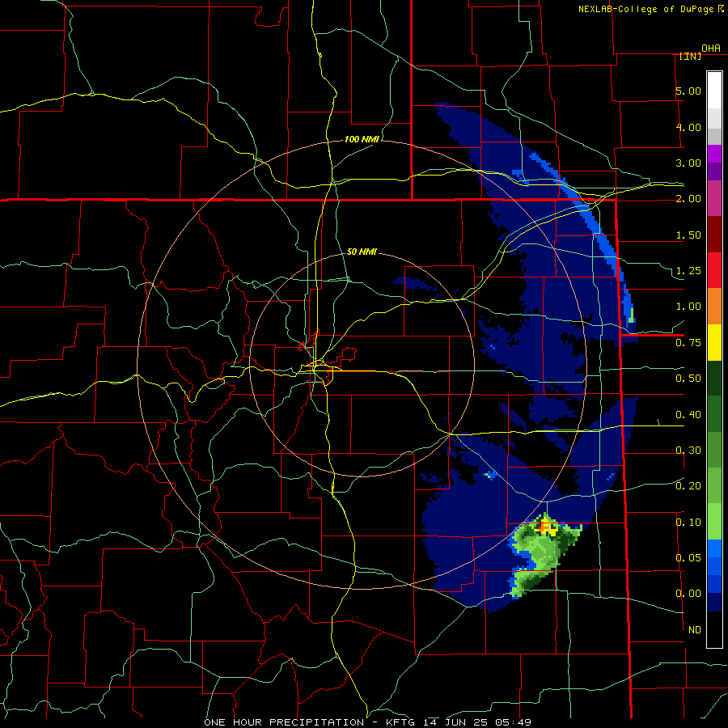This screenshot has width=728, height=728.
Task: Click the '0.40' legend label
Action: tap(688, 415)
